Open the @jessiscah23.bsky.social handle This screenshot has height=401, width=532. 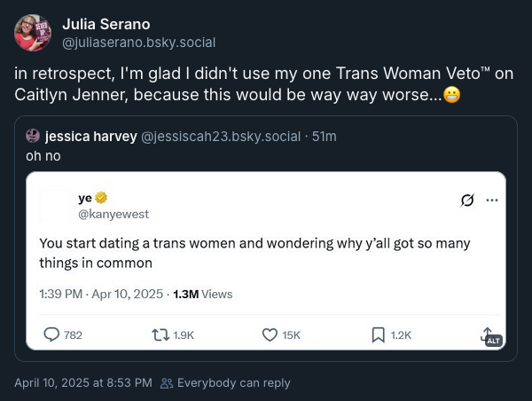point(221,136)
